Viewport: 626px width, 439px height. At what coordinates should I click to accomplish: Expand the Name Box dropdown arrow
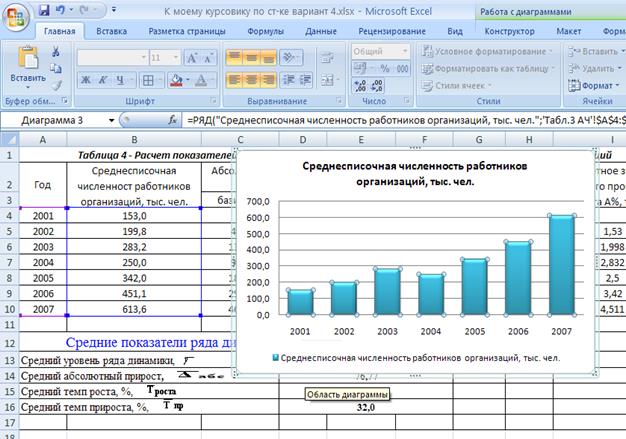point(111,120)
